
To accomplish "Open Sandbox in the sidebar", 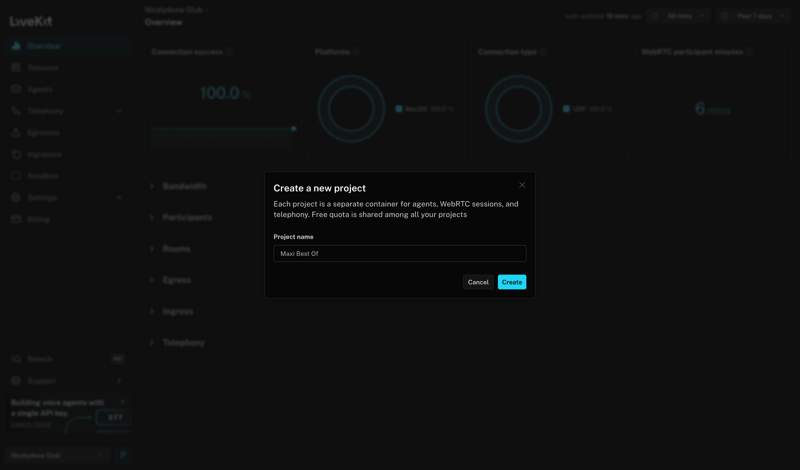I will pyautogui.click(x=67, y=176).
